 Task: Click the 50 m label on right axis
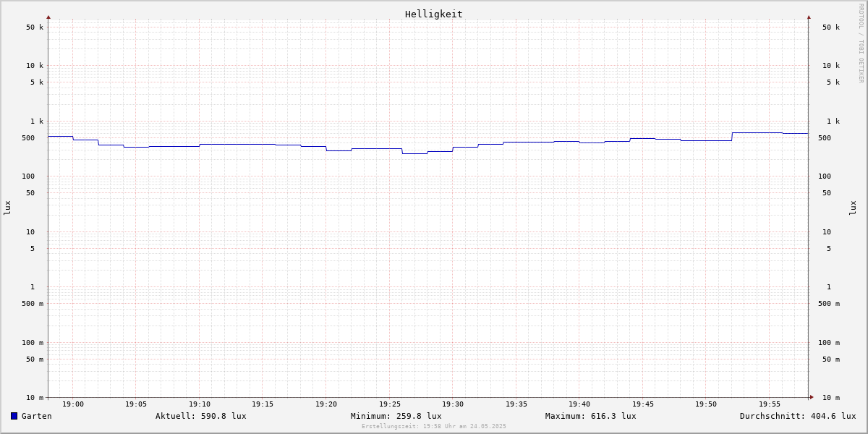[x=831, y=359]
